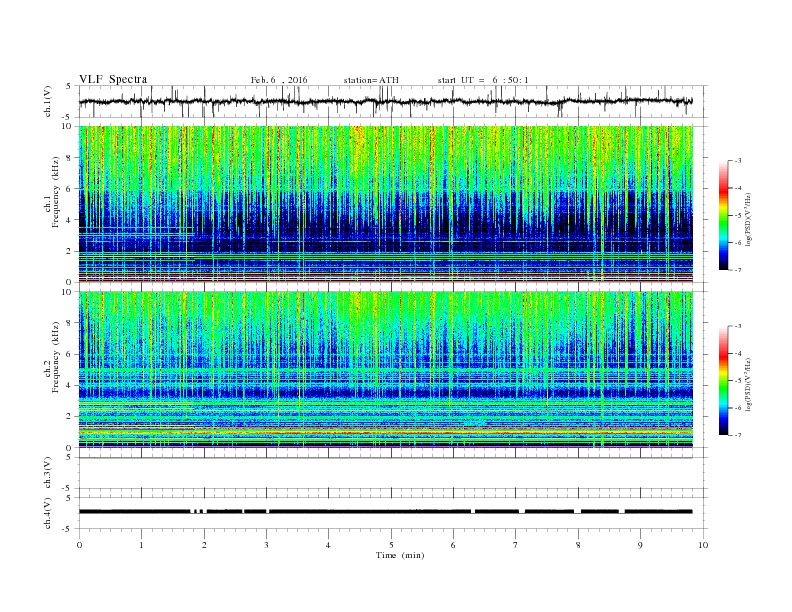Click time axis tick label "6"
This screenshot has height=612, width=792.
453,545
